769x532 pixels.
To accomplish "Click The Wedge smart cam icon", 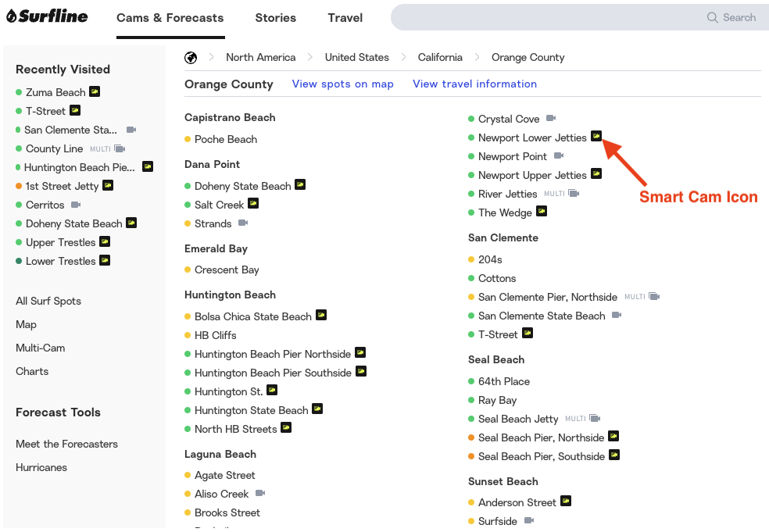I will click(542, 211).
